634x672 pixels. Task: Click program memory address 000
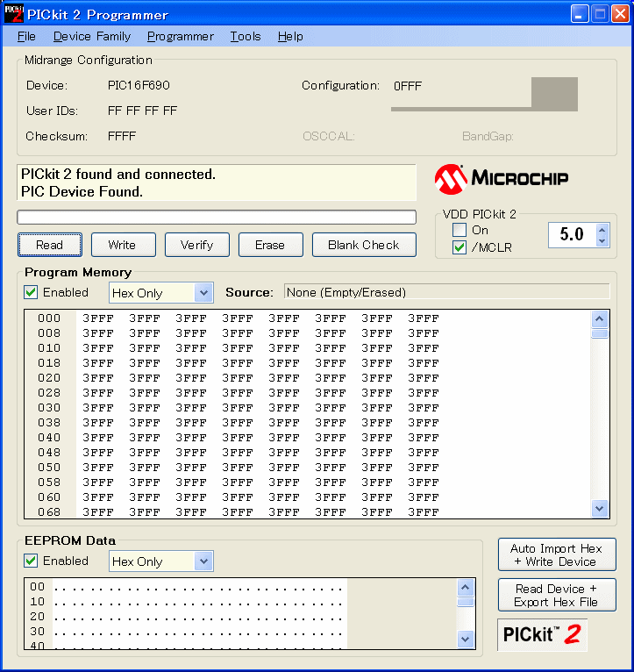(x=49, y=318)
